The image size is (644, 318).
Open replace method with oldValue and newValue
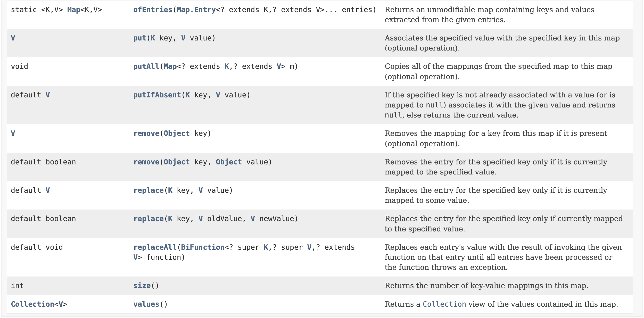[148, 219]
